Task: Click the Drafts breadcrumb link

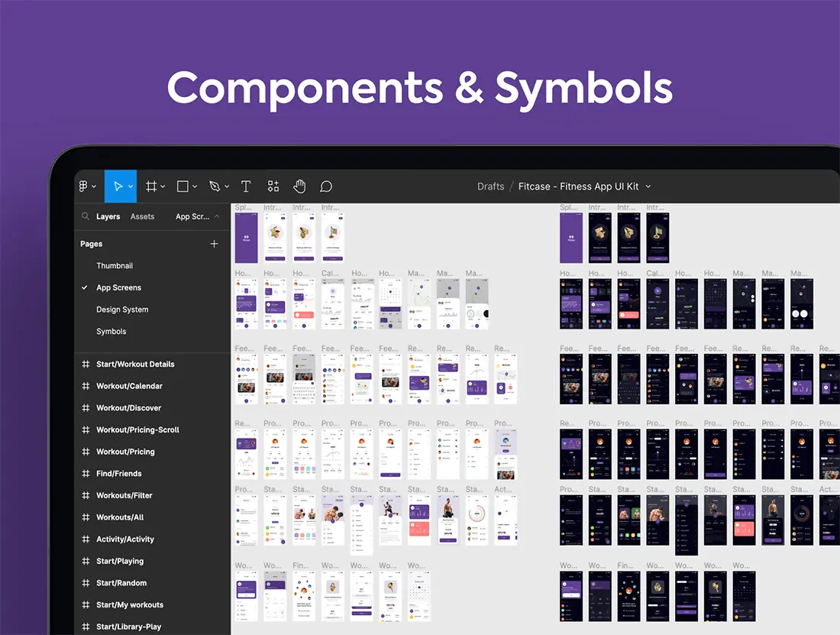Action: click(x=490, y=186)
